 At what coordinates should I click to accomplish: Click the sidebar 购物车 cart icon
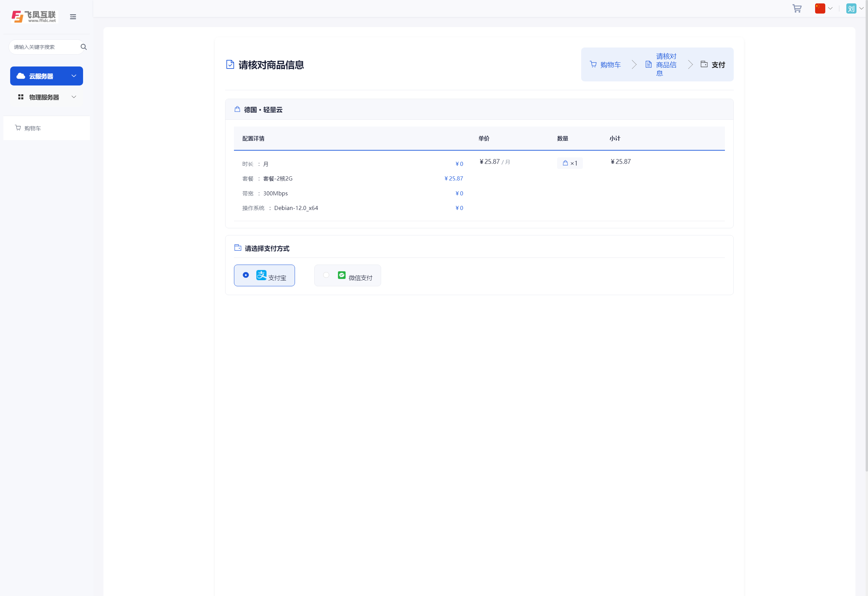pyautogui.click(x=18, y=128)
